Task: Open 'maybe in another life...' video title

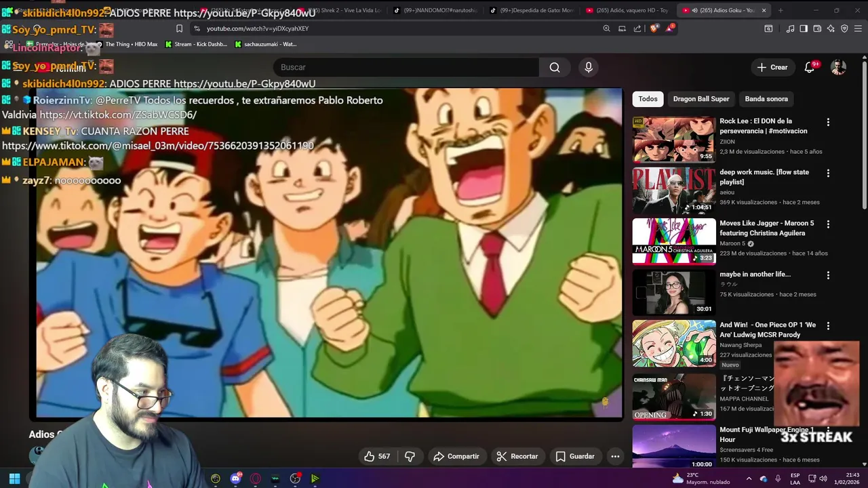Action: coord(755,274)
